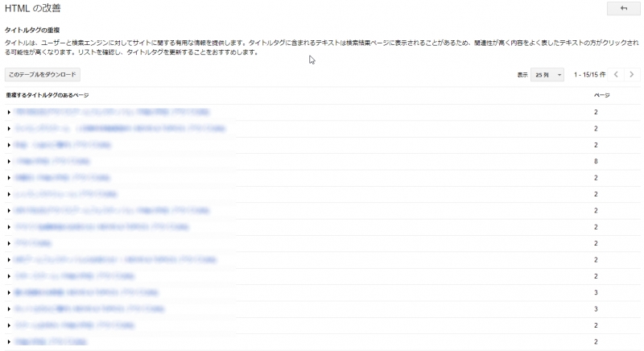Click このテーブルをダウンロード button
The height and width of the screenshot is (351, 644).
(43, 75)
